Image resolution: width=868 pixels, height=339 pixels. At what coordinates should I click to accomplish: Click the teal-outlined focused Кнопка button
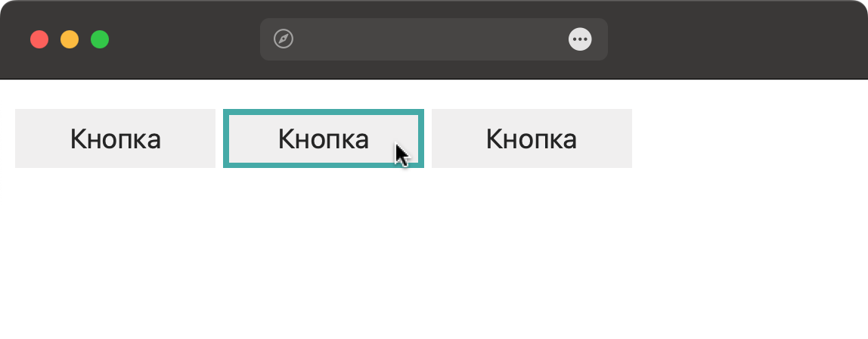pyautogui.click(x=324, y=138)
